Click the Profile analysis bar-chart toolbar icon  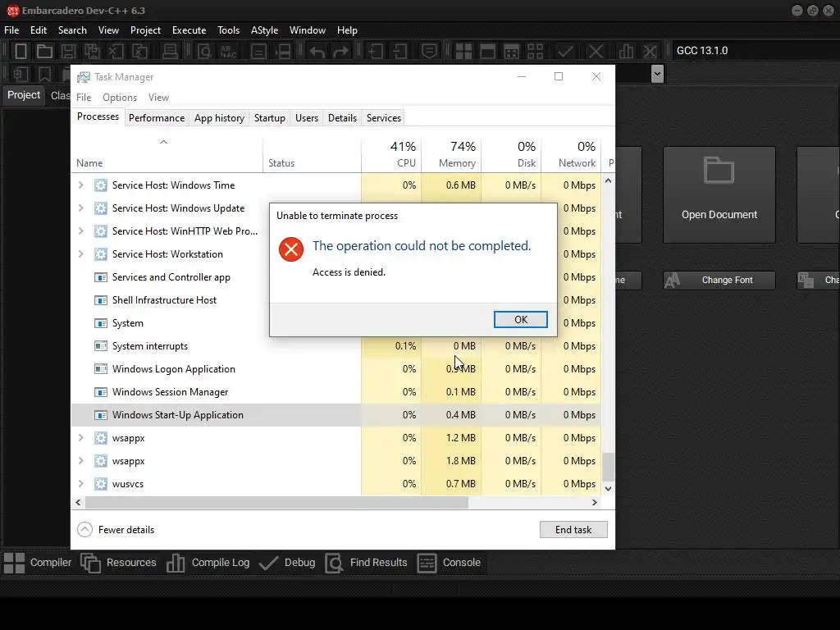pos(625,51)
